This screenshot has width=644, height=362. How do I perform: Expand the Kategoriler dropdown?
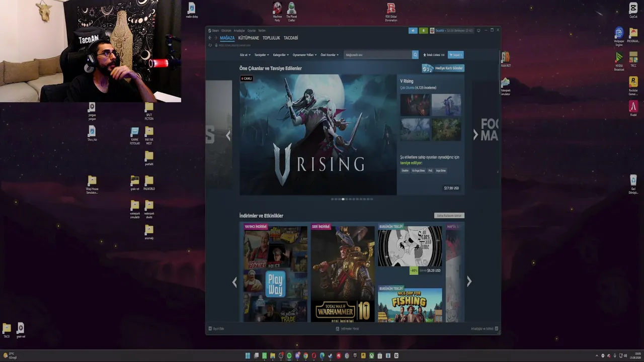click(x=280, y=55)
